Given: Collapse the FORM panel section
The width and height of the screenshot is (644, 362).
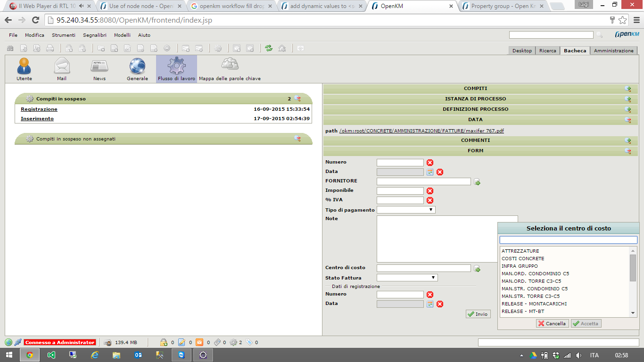Looking at the screenshot, I should coord(627,151).
